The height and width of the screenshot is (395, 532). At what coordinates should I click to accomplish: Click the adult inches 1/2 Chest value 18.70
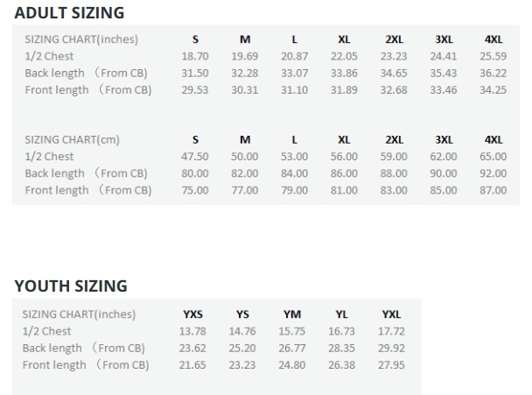pyautogui.click(x=195, y=56)
